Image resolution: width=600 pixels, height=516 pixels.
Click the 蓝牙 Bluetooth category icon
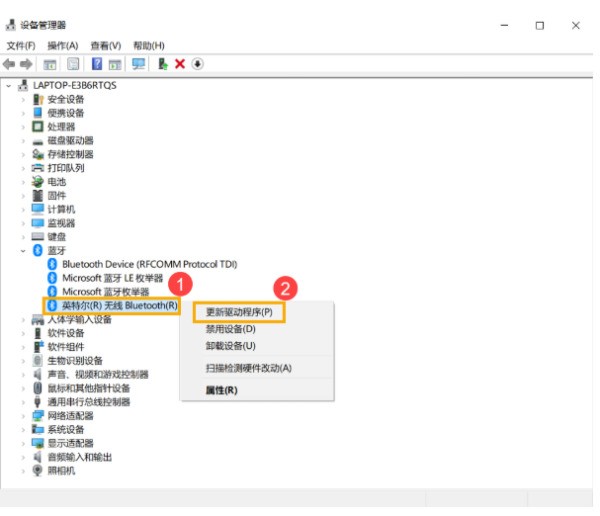click(38, 250)
